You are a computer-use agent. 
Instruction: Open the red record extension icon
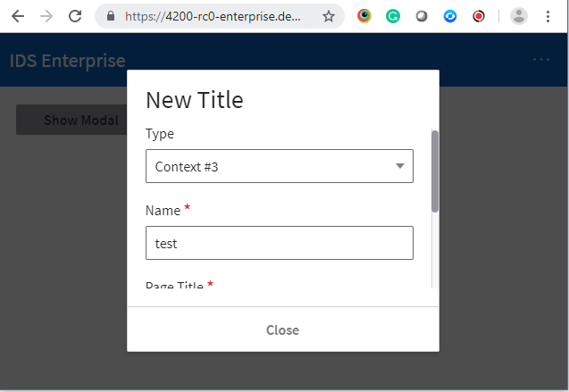click(x=479, y=16)
